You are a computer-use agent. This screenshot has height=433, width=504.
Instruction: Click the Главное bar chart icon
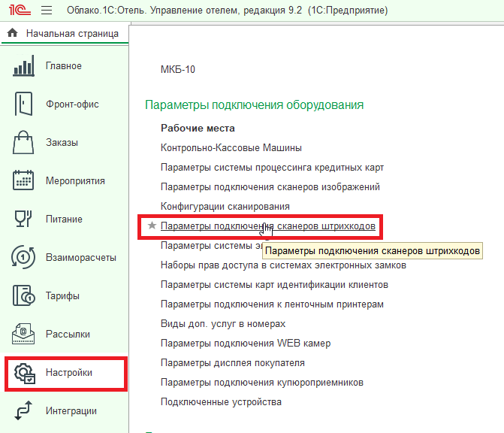coord(23,66)
